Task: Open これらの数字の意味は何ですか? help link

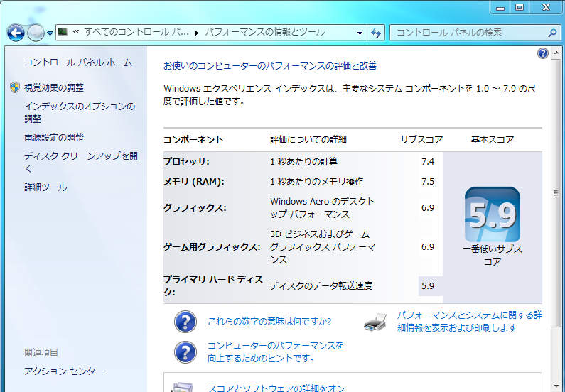Action: [x=269, y=321]
